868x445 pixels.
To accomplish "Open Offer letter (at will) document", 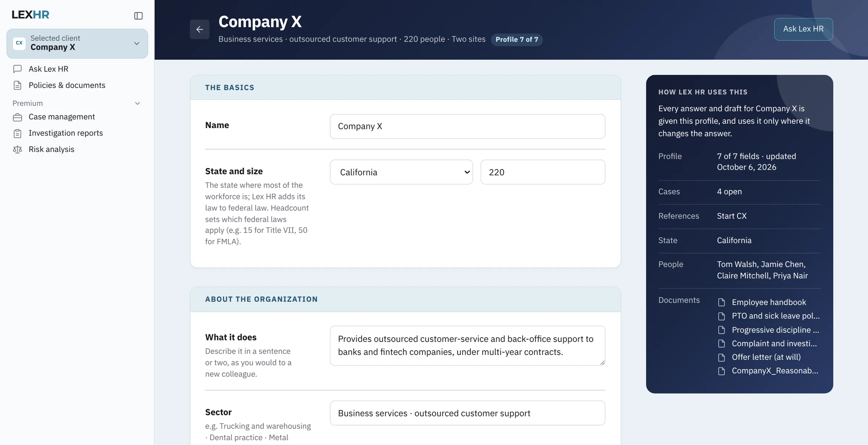I will pyautogui.click(x=766, y=357).
